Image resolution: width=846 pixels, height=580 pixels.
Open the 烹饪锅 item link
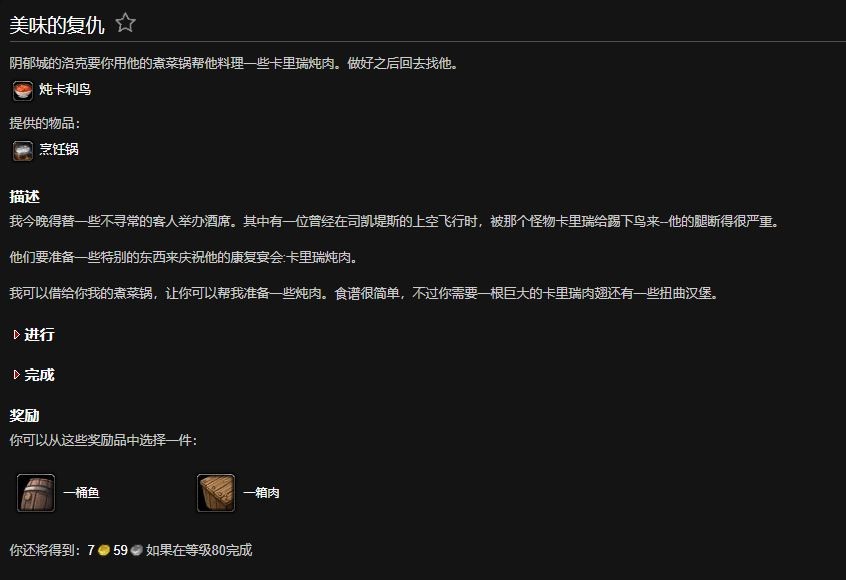pos(59,149)
